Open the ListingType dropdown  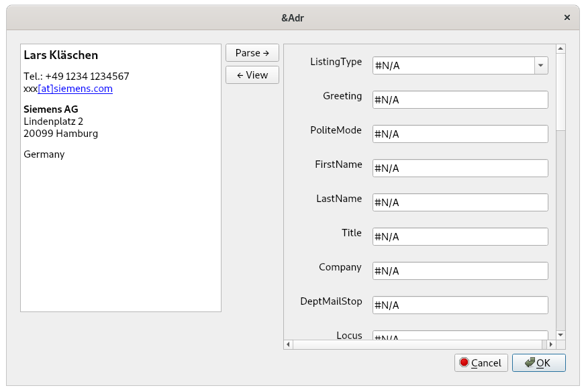541,65
